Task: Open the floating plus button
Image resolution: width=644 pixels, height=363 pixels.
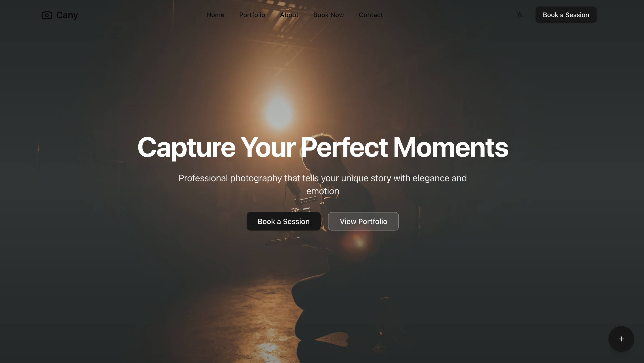Action: tap(621, 339)
